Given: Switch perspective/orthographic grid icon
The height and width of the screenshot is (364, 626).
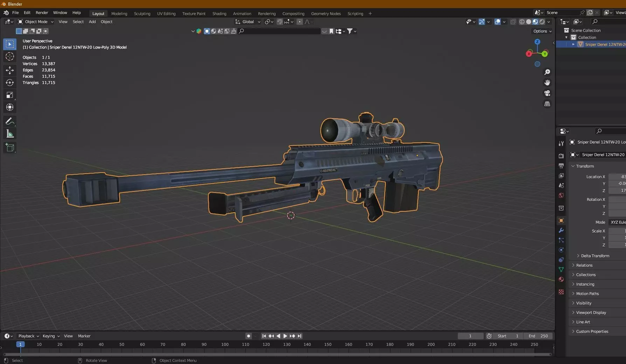Looking at the screenshot, I should point(547,104).
